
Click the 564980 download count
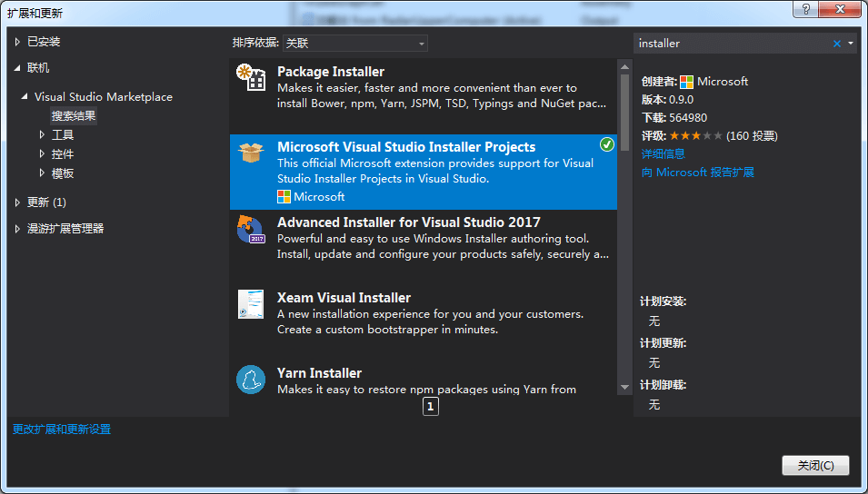tap(688, 118)
